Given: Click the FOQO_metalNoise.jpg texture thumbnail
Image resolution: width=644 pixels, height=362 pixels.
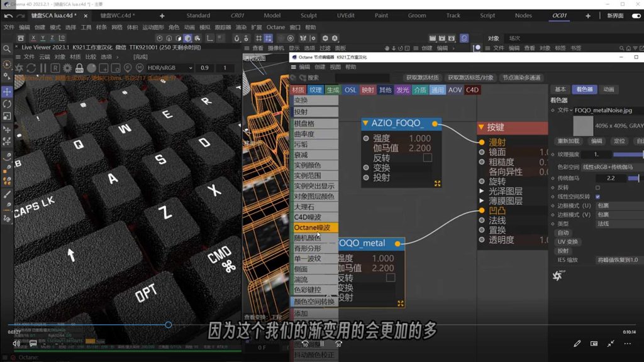Looking at the screenshot, I should [x=584, y=126].
